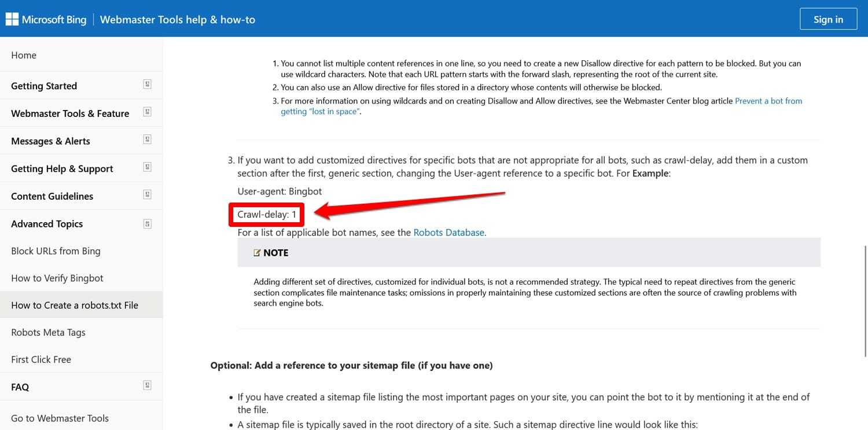Click the Sign in button
The height and width of the screenshot is (430, 868).
click(x=828, y=19)
